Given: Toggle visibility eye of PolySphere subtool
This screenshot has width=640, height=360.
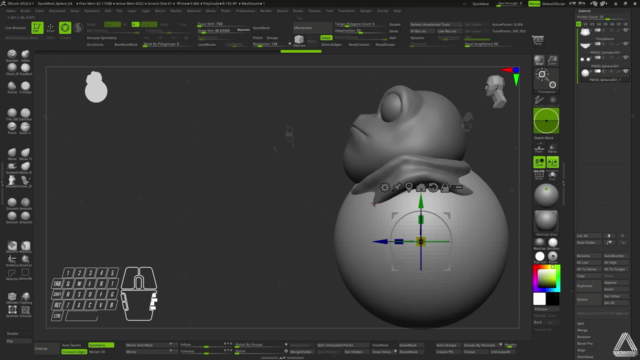Looking at the screenshot, I should coord(625,31).
